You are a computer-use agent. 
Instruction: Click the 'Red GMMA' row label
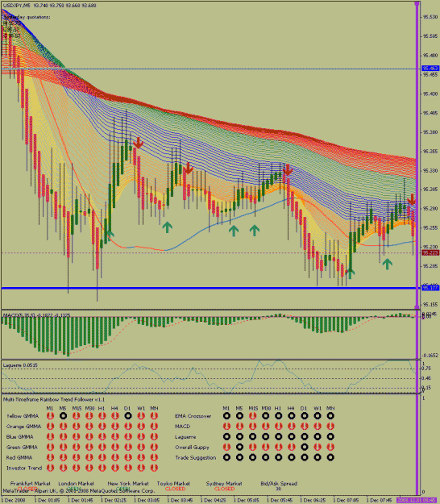tap(19, 457)
